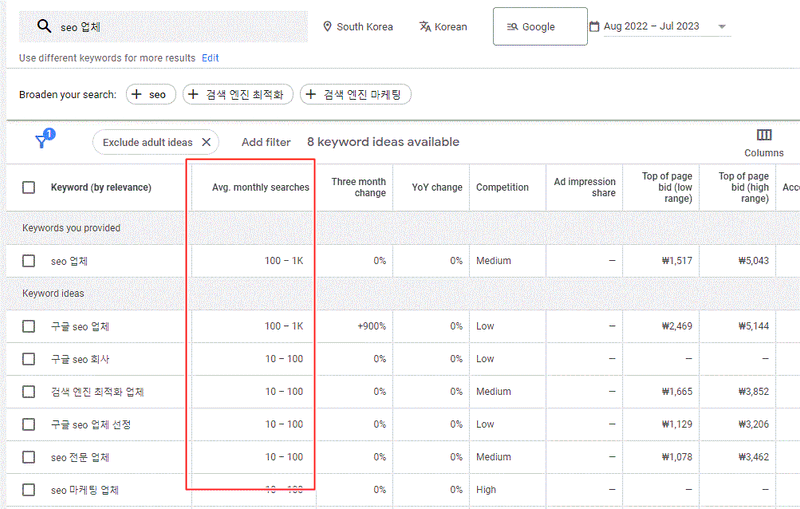Click the ₩5,144 high bid value
The height and width of the screenshot is (509, 800).
coord(754,326)
